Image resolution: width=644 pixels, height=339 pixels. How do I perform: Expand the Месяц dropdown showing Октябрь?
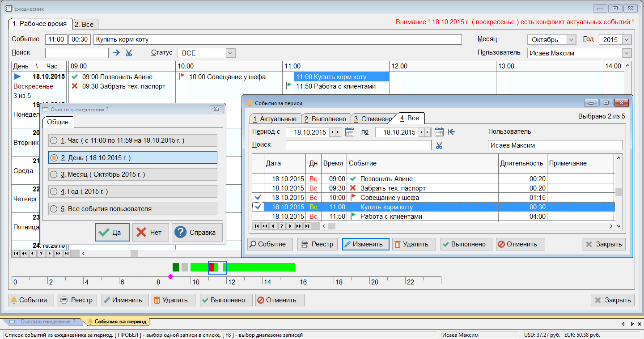coord(571,39)
